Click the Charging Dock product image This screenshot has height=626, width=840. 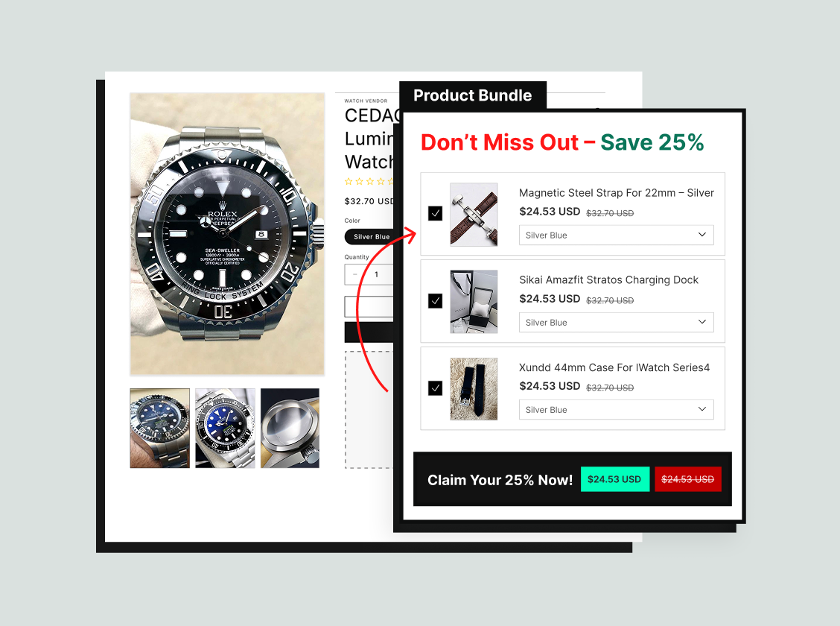(474, 302)
